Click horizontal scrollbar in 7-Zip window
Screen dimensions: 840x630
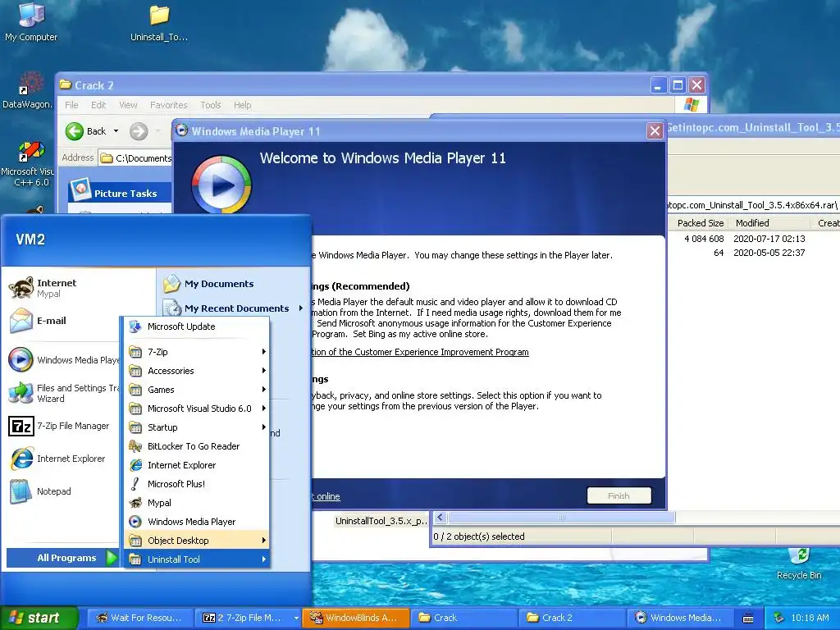point(561,518)
